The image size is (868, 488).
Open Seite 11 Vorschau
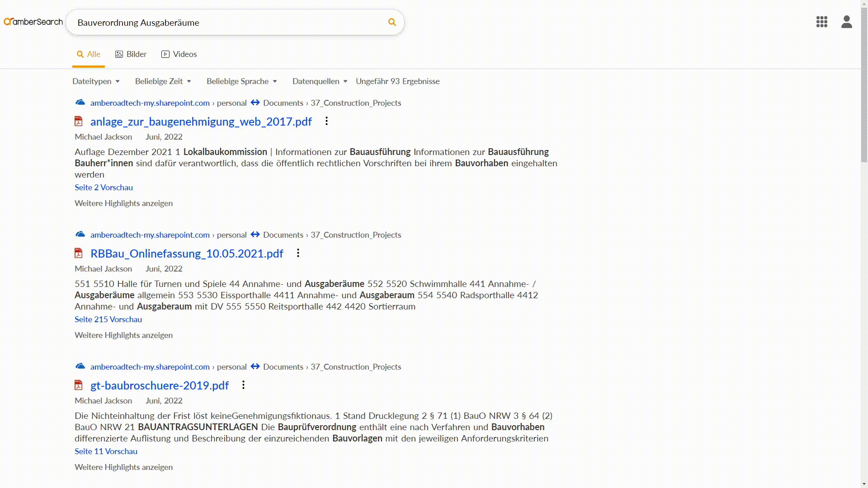click(106, 451)
